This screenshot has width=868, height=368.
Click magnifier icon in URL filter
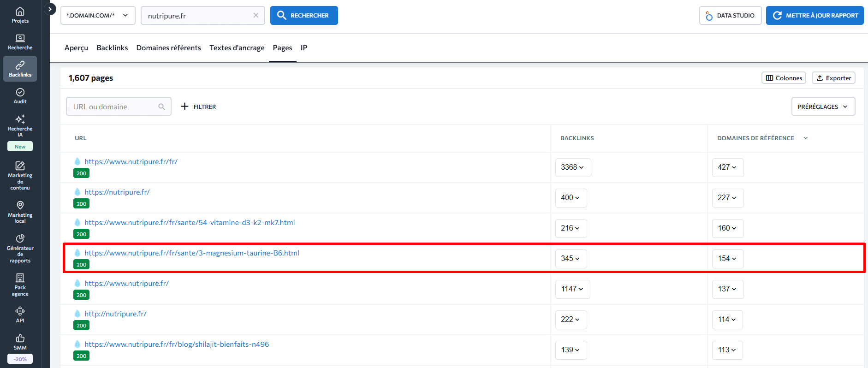161,107
